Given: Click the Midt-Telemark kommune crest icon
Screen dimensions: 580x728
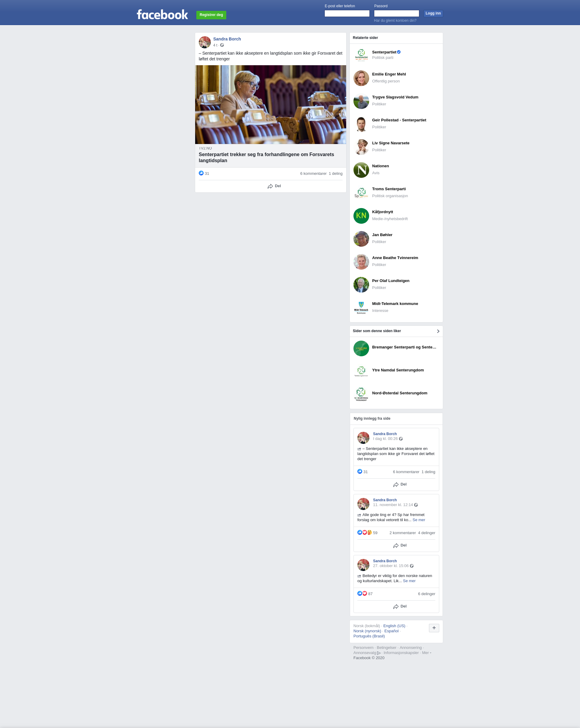Looking at the screenshot, I should (x=361, y=308).
